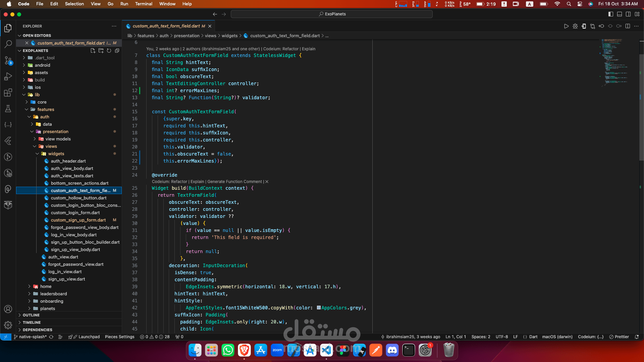
Task: Open Source Control view with badge
Action: [x=8, y=60]
